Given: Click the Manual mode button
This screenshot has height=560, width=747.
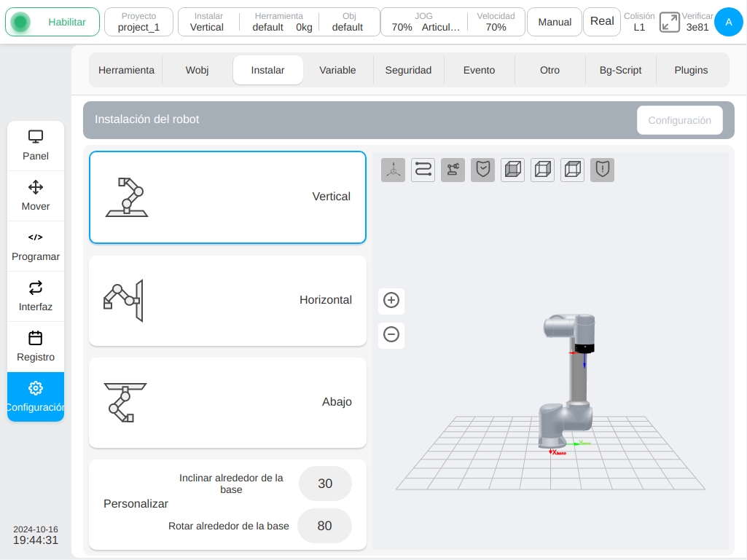Looking at the screenshot, I should [x=555, y=22].
